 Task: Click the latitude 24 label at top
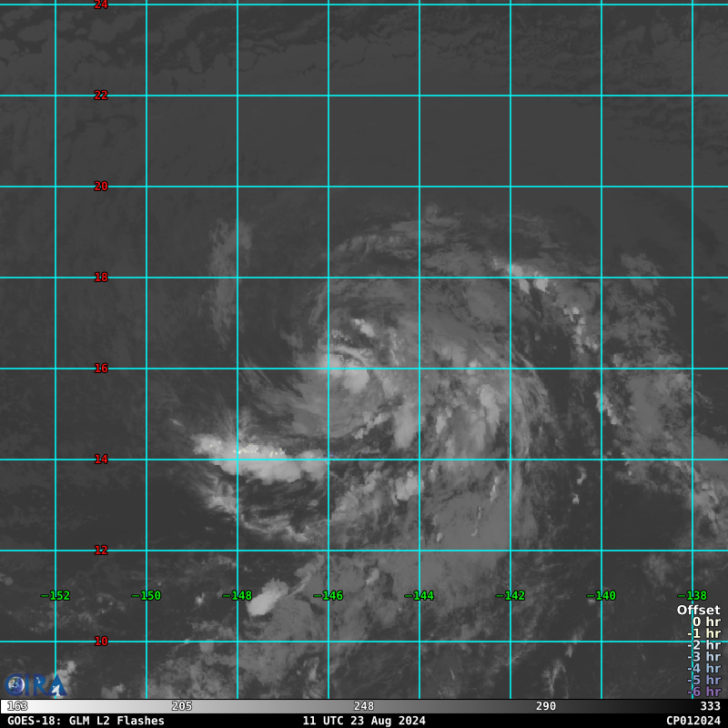click(101, 5)
